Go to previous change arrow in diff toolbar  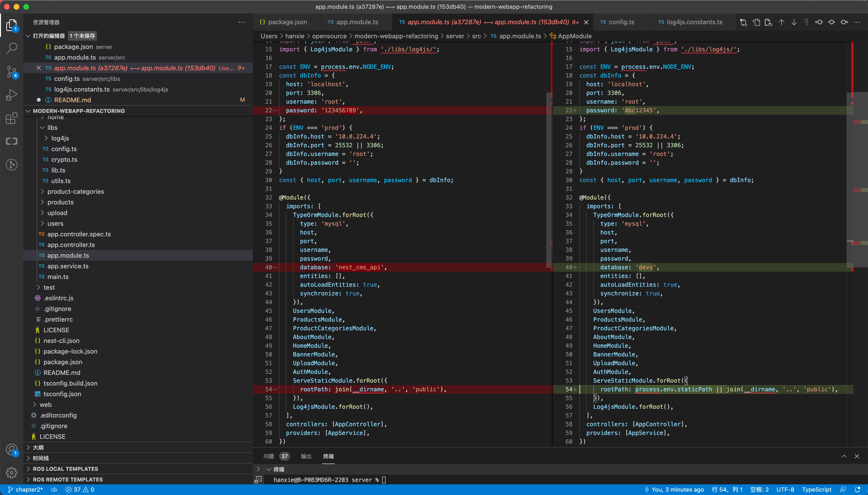click(781, 22)
